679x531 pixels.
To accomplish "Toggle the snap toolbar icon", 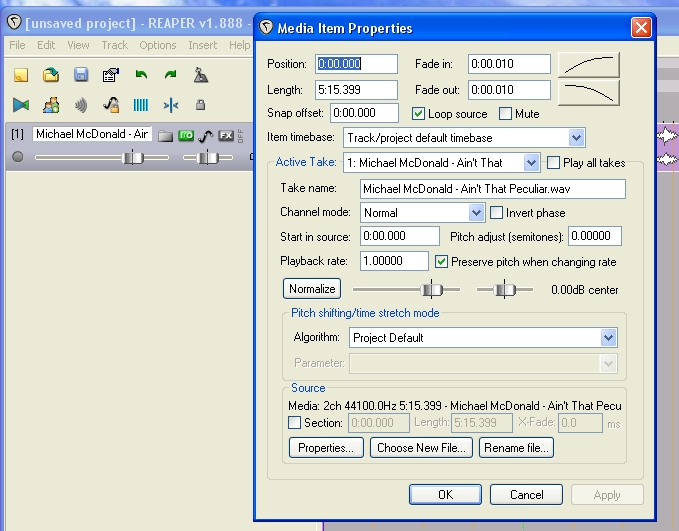I will [x=171, y=105].
